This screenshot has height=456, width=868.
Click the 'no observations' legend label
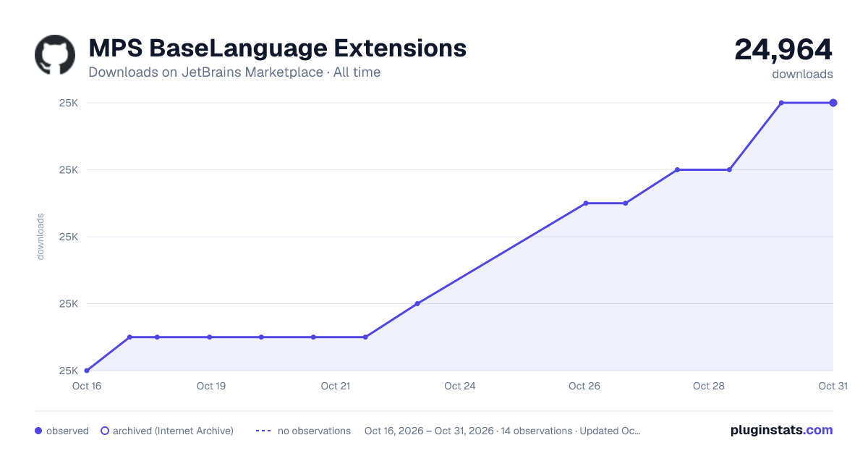click(314, 431)
